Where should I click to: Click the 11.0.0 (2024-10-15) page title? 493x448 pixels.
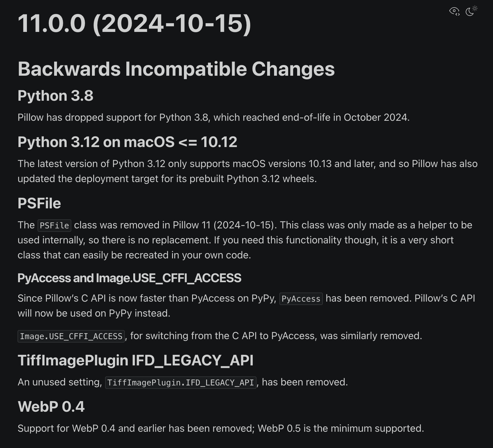[135, 23]
